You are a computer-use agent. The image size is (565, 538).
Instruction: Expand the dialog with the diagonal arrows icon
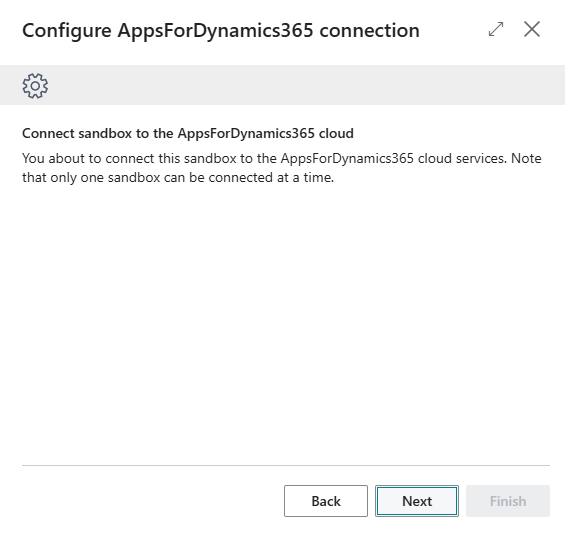pyautogui.click(x=496, y=29)
